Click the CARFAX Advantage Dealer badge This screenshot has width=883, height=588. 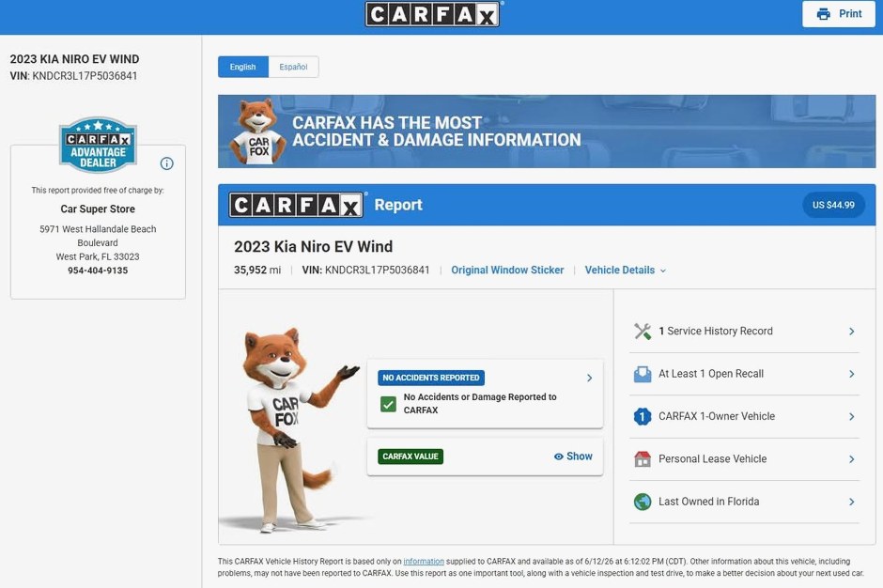point(98,145)
